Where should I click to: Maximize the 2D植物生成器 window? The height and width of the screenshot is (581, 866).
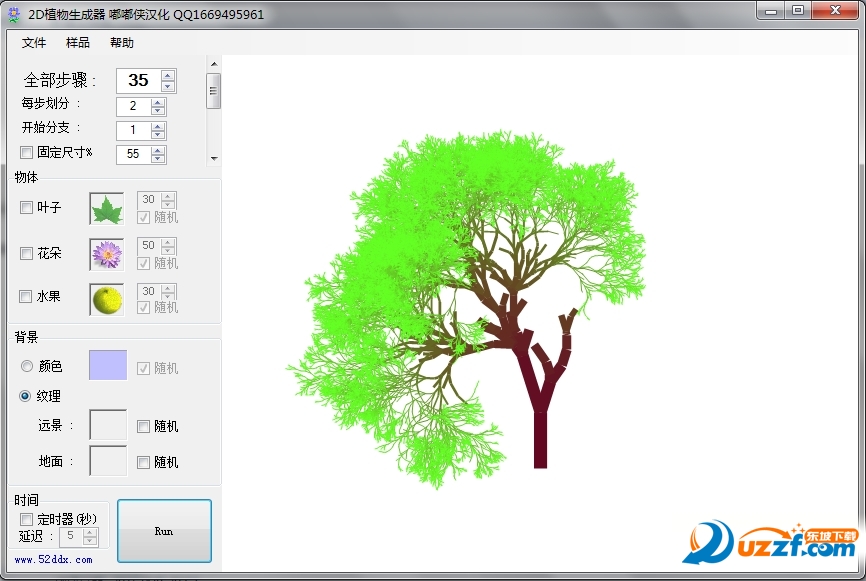point(798,11)
